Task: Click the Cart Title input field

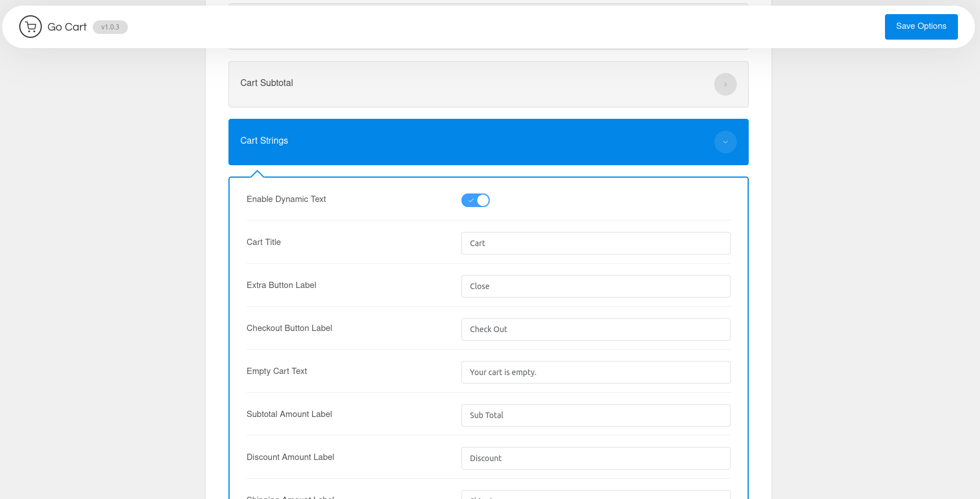Action: tap(595, 243)
